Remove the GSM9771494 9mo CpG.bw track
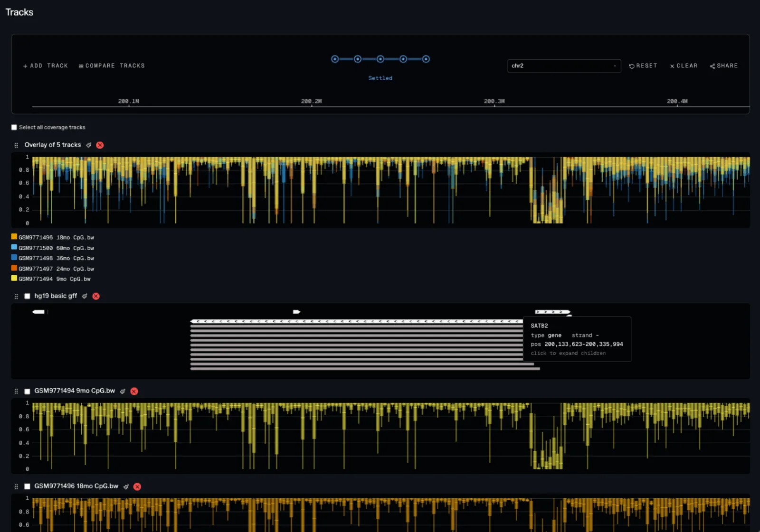Image resolution: width=760 pixels, height=532 pixels. [x=134, y=392]
